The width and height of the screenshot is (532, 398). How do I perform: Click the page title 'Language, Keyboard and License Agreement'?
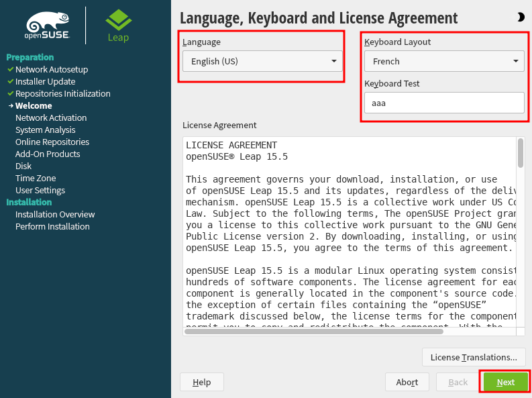pos(319,18)
